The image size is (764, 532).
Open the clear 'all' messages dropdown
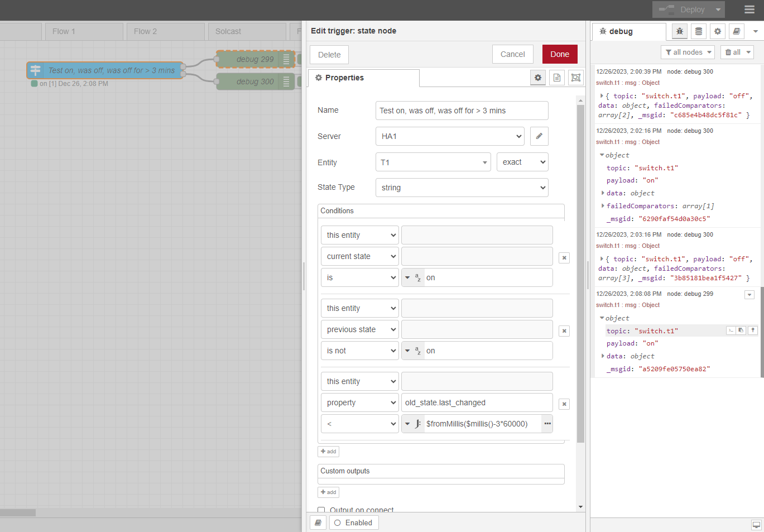pos(737,52)
